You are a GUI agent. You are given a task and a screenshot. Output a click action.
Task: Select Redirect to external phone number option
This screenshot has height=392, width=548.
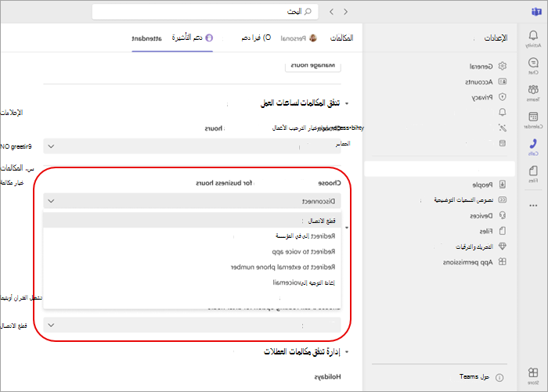[192, 267]
